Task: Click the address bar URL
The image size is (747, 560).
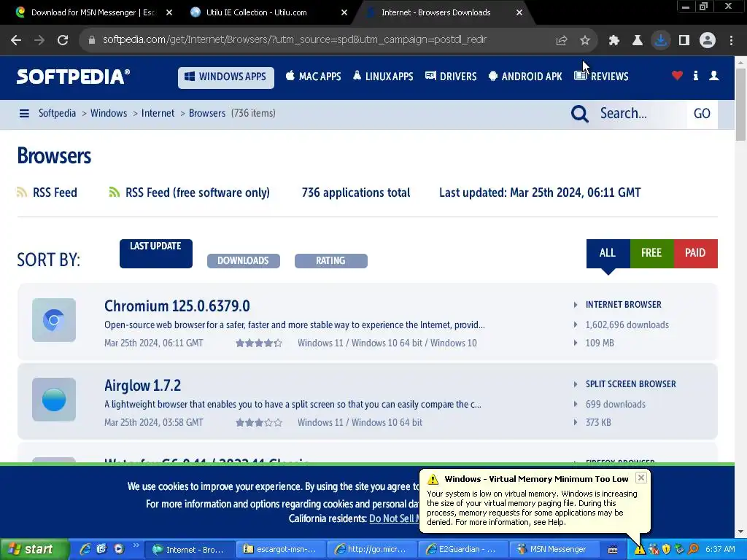Action: pos(295,40)
